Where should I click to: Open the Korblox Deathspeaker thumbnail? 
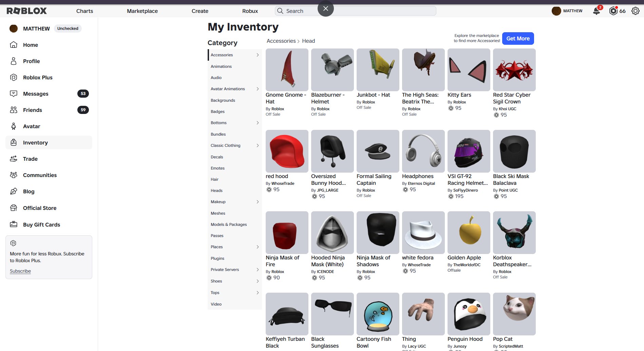coord(514,233)
